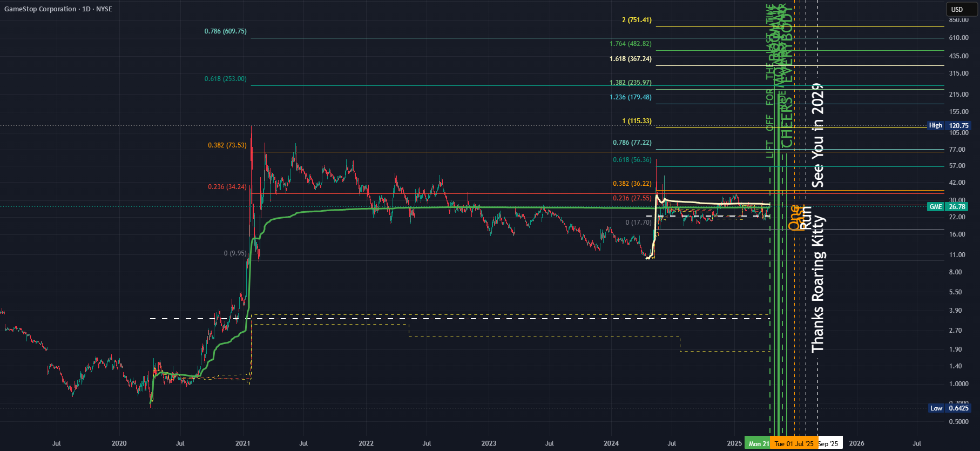Click the 1.618 (367.24) Fibonacci label
The height and width of the screenshot is (451, 980).
click(631, 59)
